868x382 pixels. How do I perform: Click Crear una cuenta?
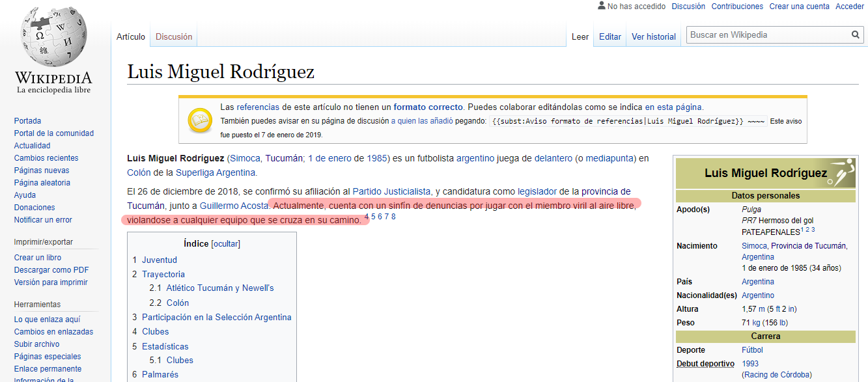[x=800, y=7]
